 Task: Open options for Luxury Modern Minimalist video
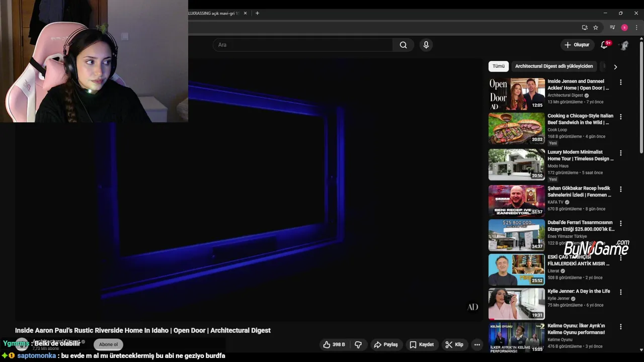620,153
